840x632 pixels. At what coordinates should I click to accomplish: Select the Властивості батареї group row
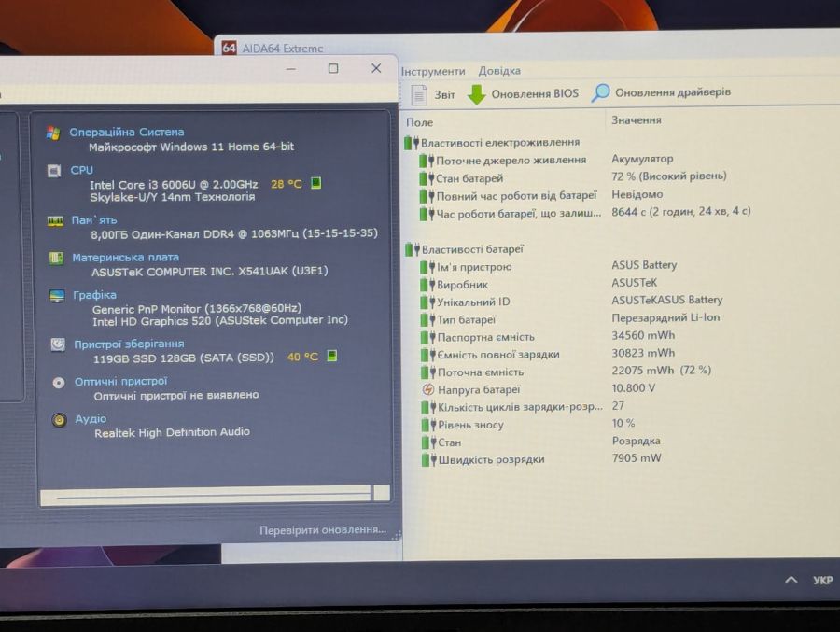point(465,249)
